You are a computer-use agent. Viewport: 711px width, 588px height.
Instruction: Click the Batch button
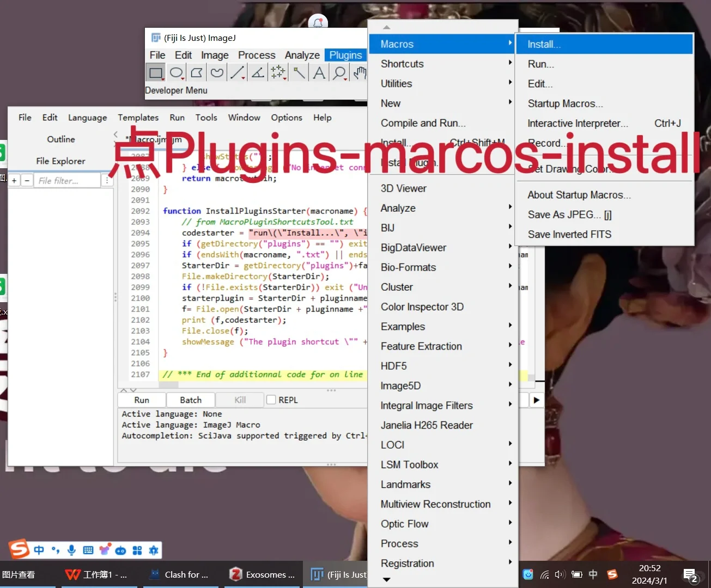tap(191, 400)
